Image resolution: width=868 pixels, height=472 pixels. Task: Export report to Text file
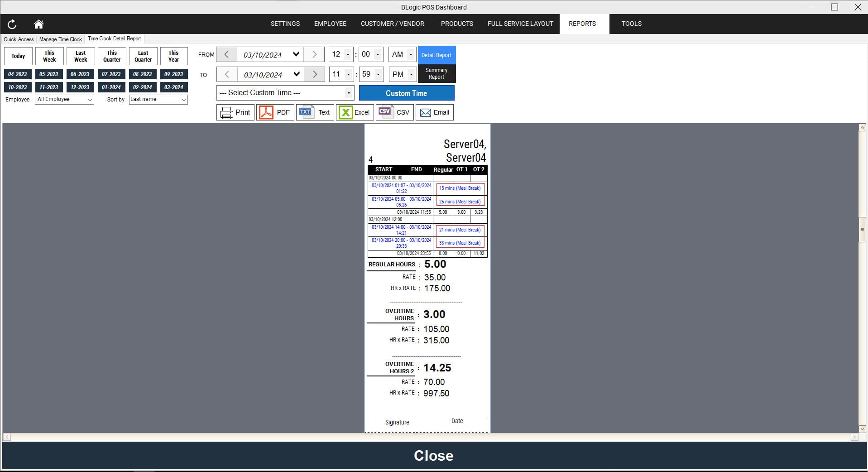click(315, 112)
